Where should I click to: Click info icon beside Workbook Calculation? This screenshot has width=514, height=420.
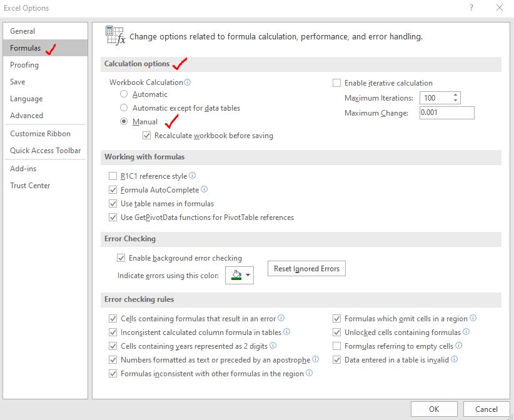(187, 82)
